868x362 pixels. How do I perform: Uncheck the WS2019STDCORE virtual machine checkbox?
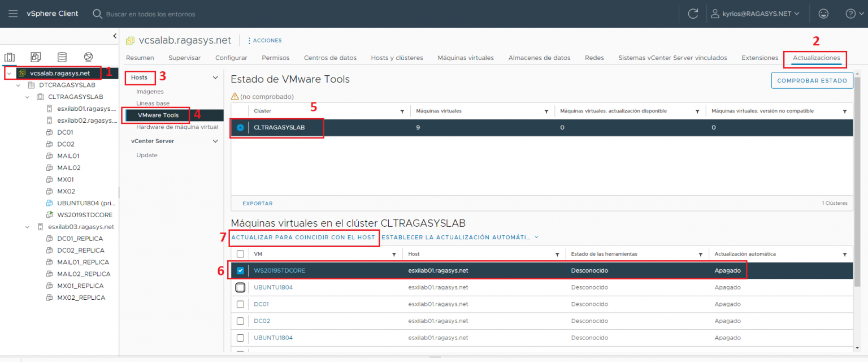coord(240,270)
